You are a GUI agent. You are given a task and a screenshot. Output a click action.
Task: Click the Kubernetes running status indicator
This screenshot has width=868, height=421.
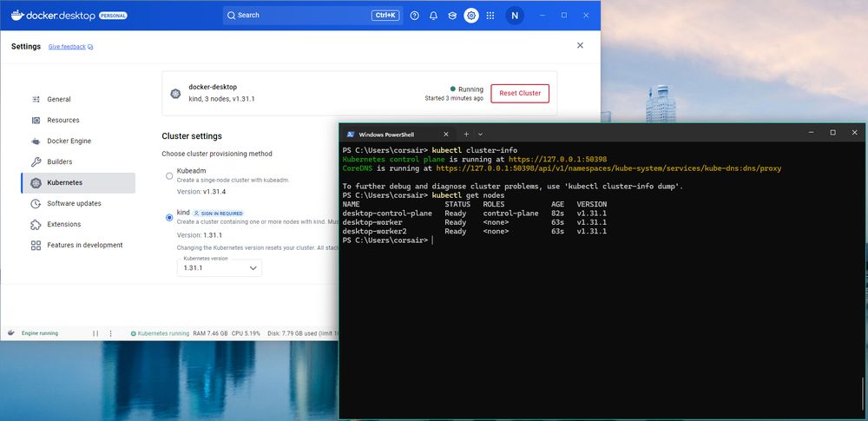pos(160,333)
